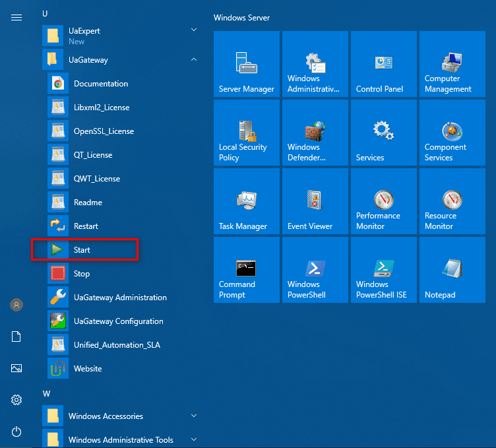
Task: Open the Start menu hamburger icon
Action: [16, 17]
